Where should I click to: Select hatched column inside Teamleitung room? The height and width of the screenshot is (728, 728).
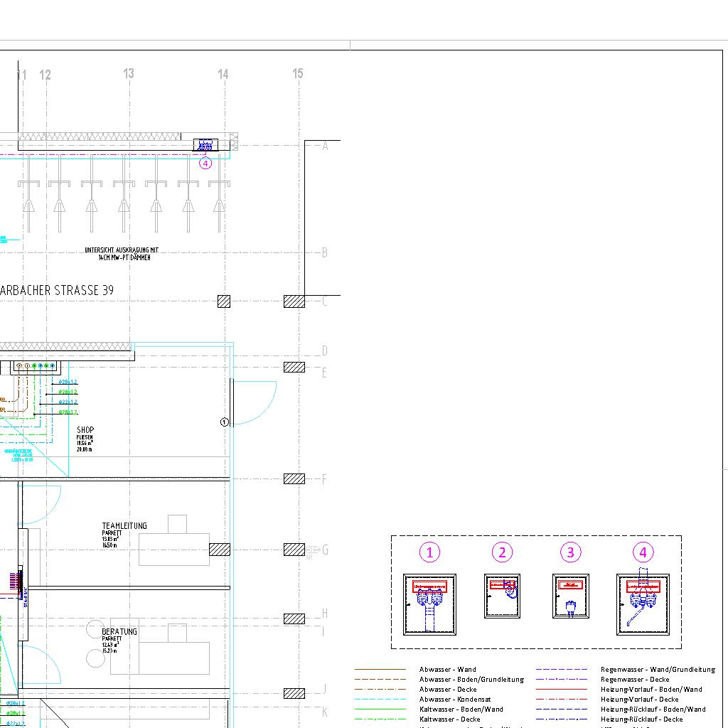point(220,550)
